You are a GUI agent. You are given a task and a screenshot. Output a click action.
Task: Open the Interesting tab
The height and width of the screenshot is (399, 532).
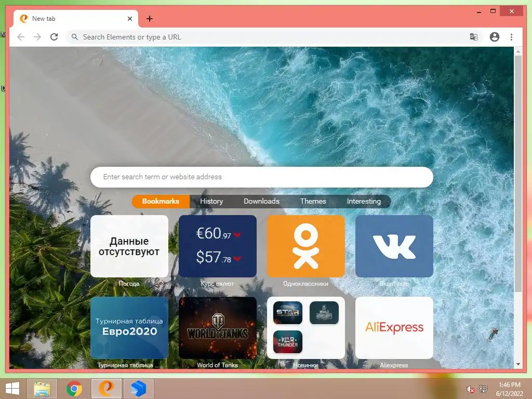pos(364,201)
